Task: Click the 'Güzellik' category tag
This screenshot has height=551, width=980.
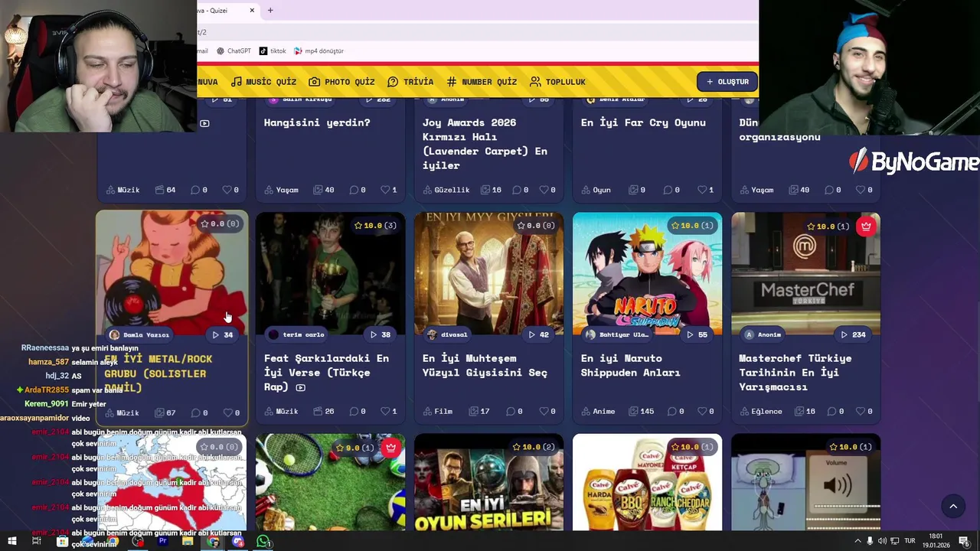Action: pos(446,190)
